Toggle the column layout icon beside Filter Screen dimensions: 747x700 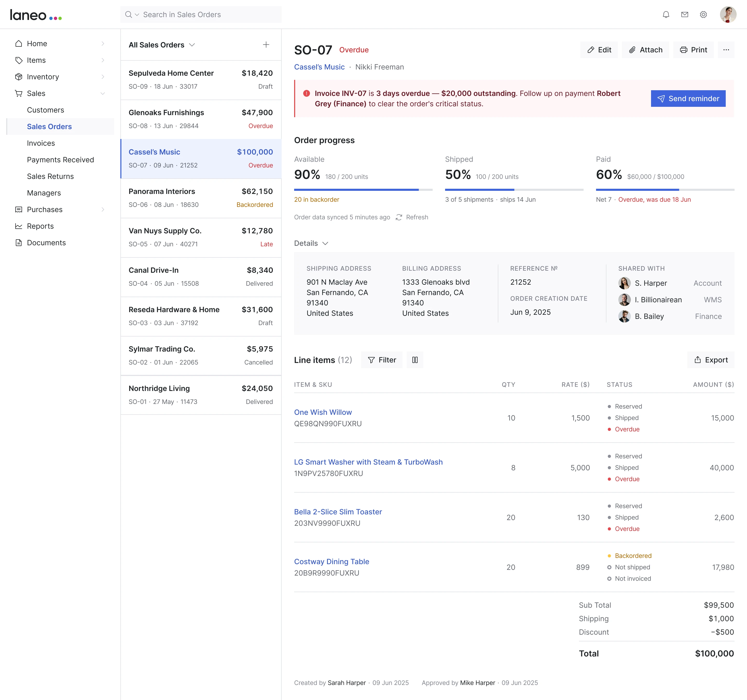click(415, 360)
